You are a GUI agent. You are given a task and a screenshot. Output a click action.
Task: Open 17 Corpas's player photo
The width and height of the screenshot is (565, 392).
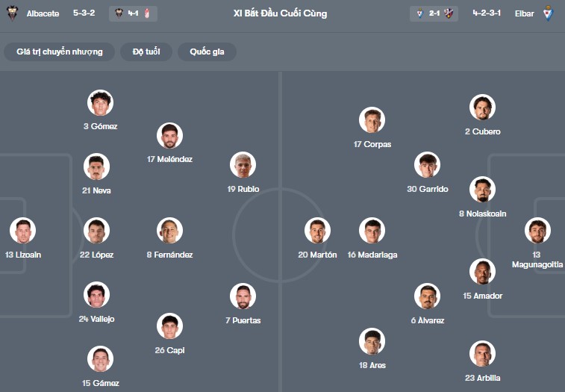372,120
